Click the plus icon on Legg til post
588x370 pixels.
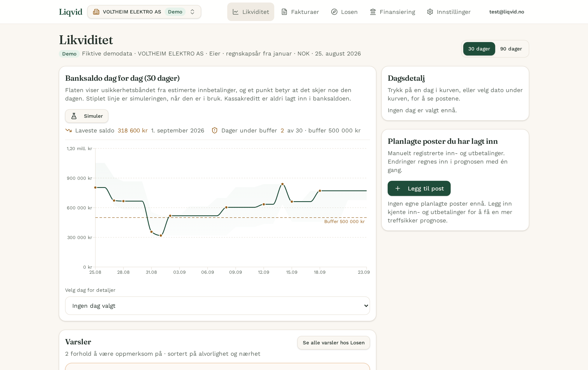point(398,188)
